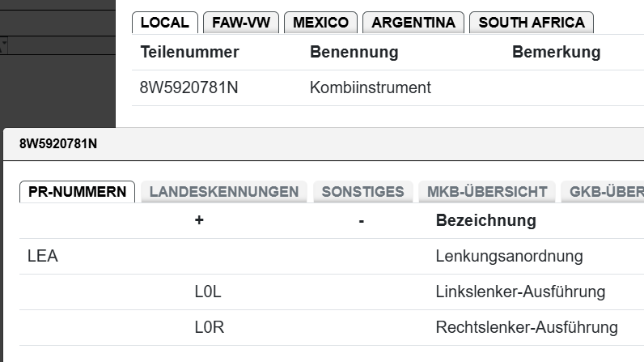Image resolution: width=644 pixels, height=362 pixels.
Task: Select the PR-NUMMERN tab
Action: (x=77, y=192)
